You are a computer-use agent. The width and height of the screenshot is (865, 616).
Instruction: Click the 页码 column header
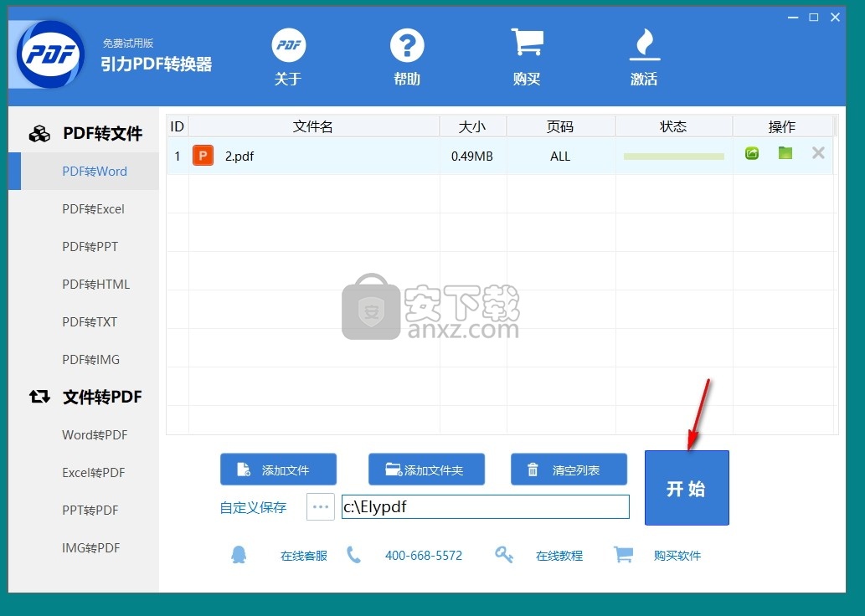pos(560,126)
